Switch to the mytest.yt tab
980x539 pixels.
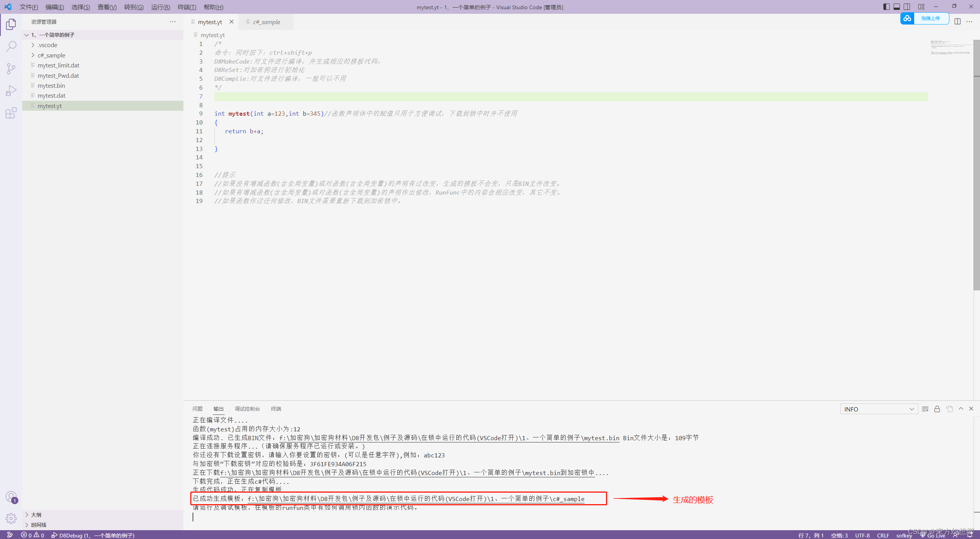210,22
